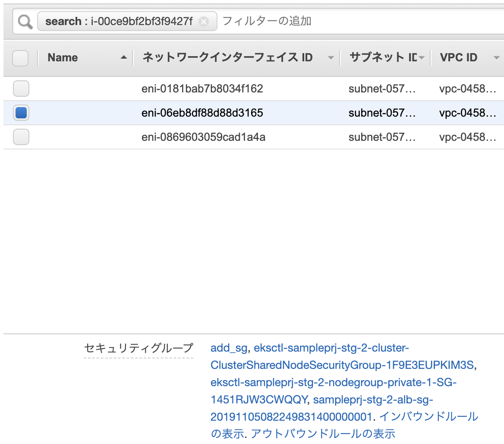
Task: Click the sort arrow on the Name column
Action: pyautogui.click(x=123, y=57)
